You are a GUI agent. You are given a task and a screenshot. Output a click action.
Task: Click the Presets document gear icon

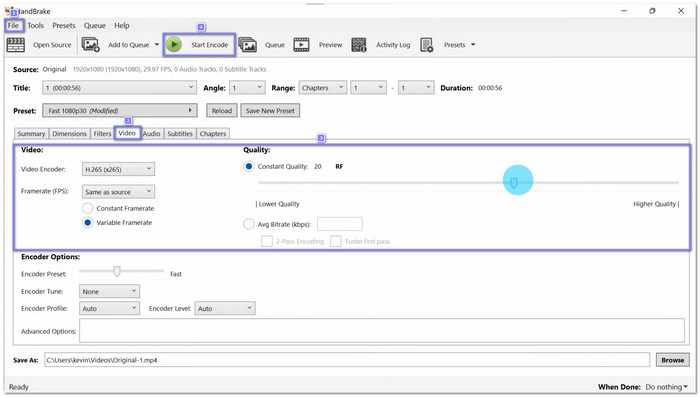(x=427, y=45)
